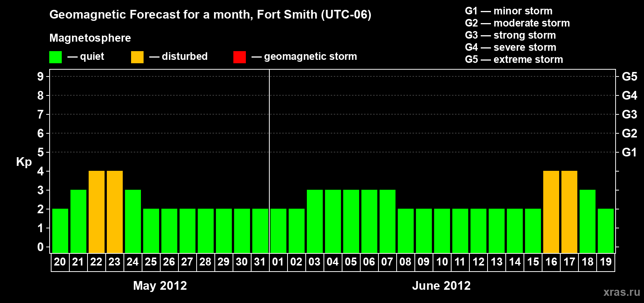Click date label 25 on the axis
The width and height of the screenshot is (644, 303).
pos(151,262)
